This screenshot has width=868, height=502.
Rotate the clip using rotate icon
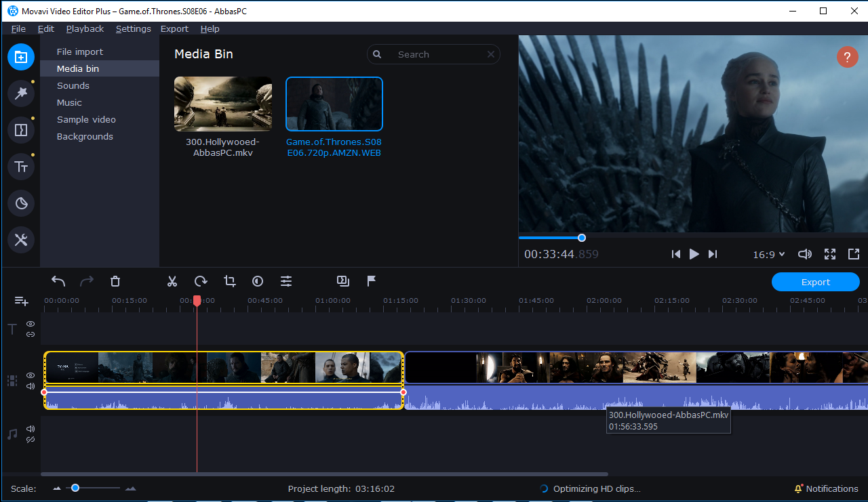[201, 281]
